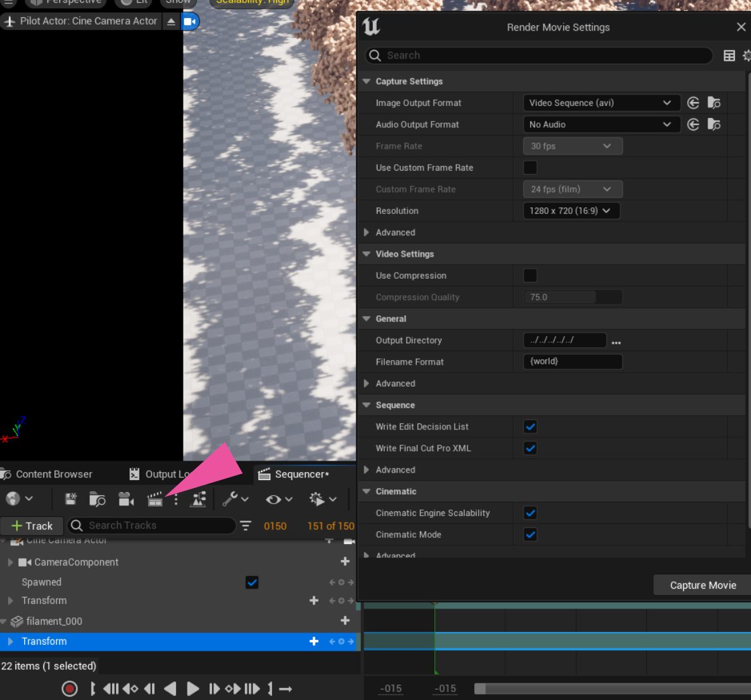Open the eye View Options menu
Viewport: 751px width, 700px height.
(279, 499)
